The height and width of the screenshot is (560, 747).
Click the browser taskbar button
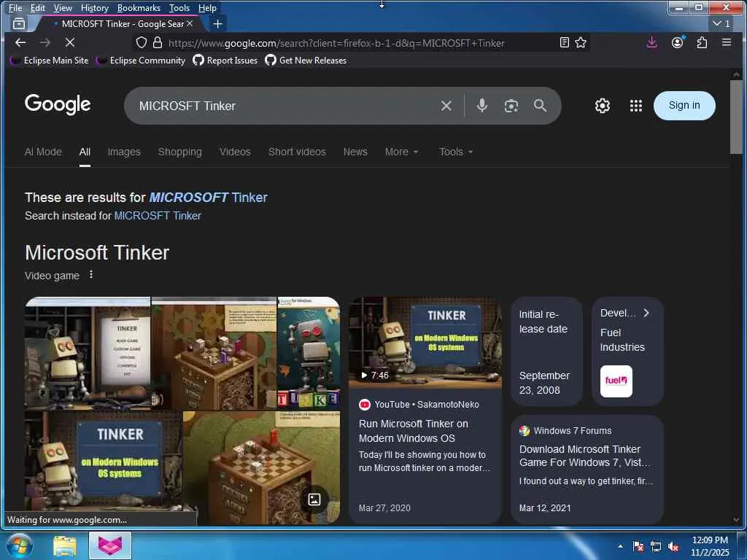110,545
